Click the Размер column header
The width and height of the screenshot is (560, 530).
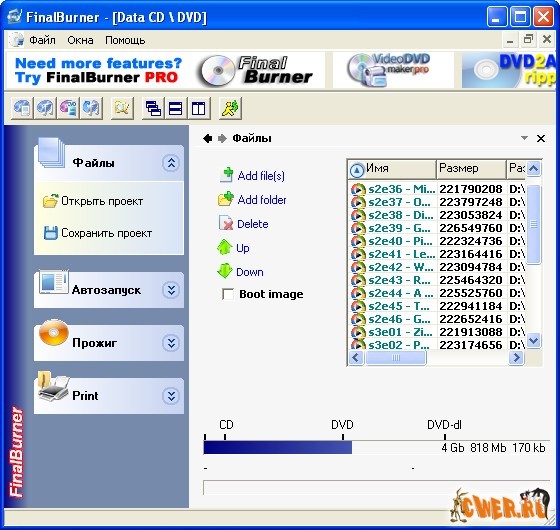(x=471, y=168)
